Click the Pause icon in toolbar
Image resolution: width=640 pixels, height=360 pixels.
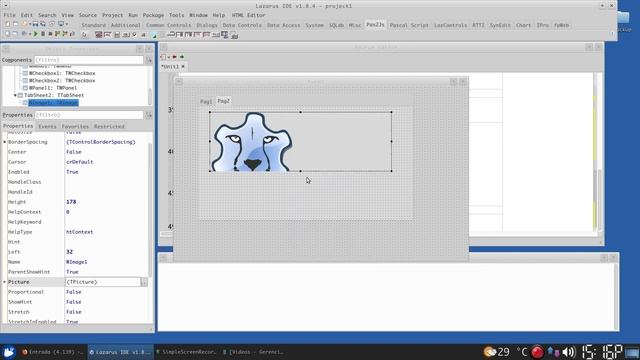43,34
